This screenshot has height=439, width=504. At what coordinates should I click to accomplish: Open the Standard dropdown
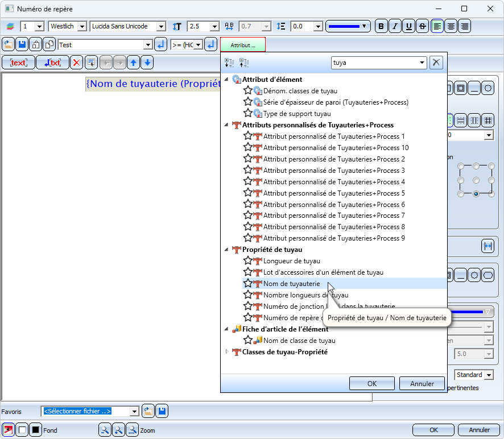tap(489, 375)
